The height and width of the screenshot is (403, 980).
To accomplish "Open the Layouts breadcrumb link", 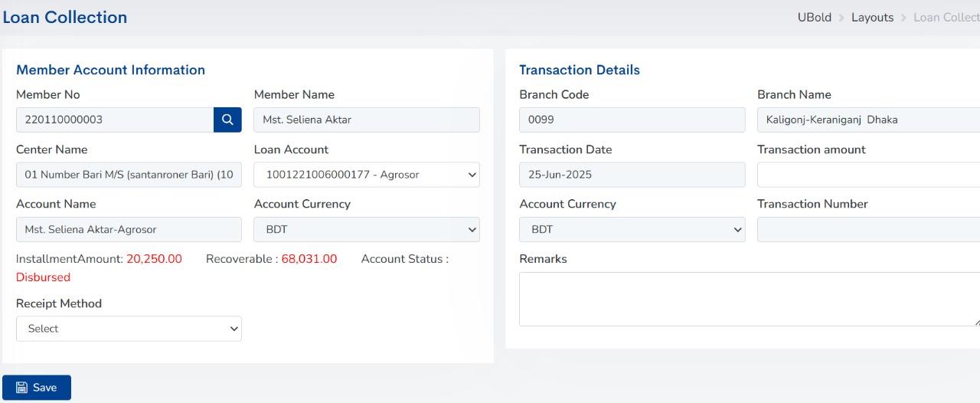I will tap(873, 17).
